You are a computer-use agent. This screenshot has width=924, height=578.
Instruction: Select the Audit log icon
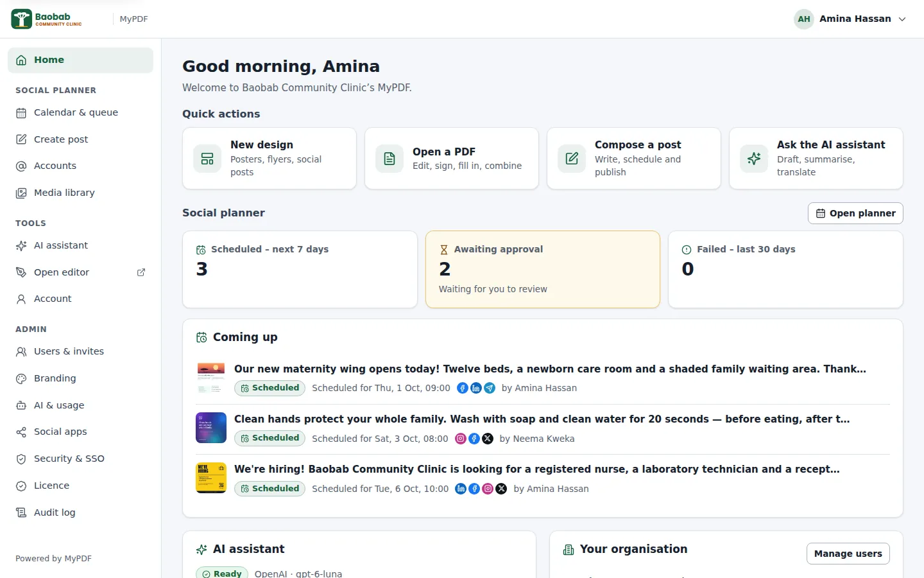tap(21, 512)
